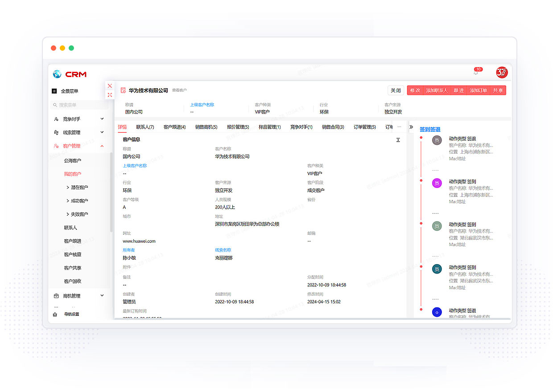Open 我的客户 in the sidebar
The width and height of the screenshot is (553, 392).
point(73,174)
